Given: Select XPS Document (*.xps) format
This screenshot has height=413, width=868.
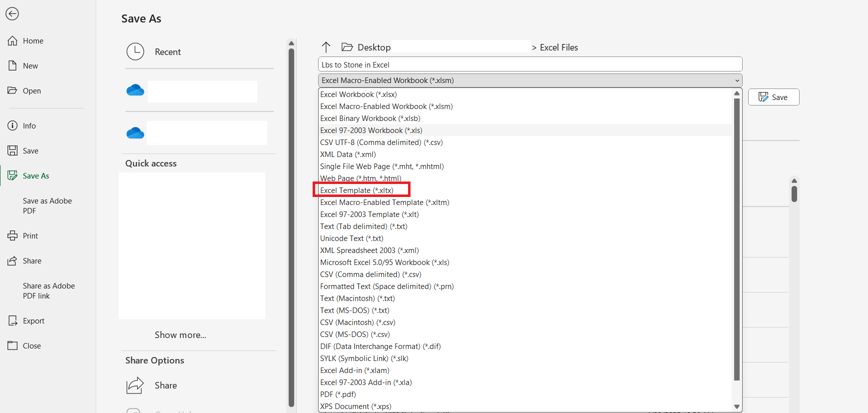Looking at the screenshot, I should point(525,406).
